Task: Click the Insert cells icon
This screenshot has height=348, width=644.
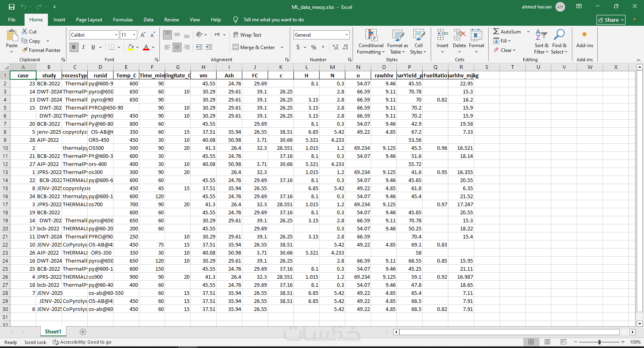Action: click(442, 35)
